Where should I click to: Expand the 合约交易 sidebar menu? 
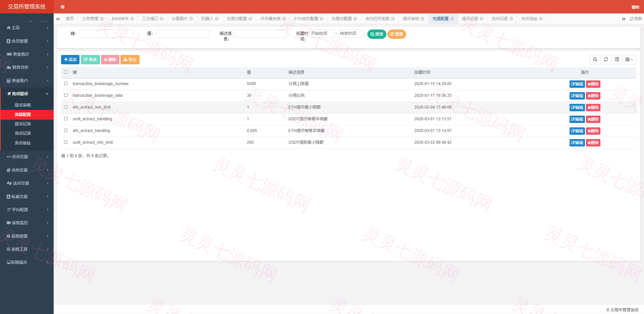tap(27, 170)
